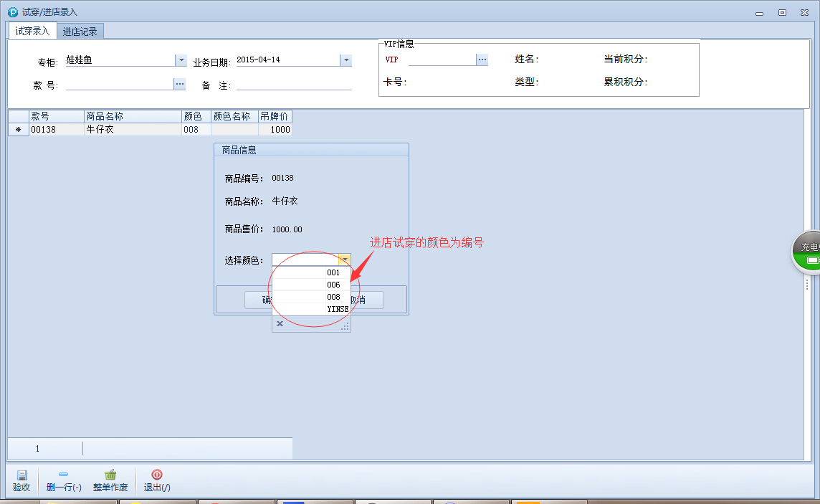Click the red 退出 exit icon

pyautogui.click(x=156, y=475)
